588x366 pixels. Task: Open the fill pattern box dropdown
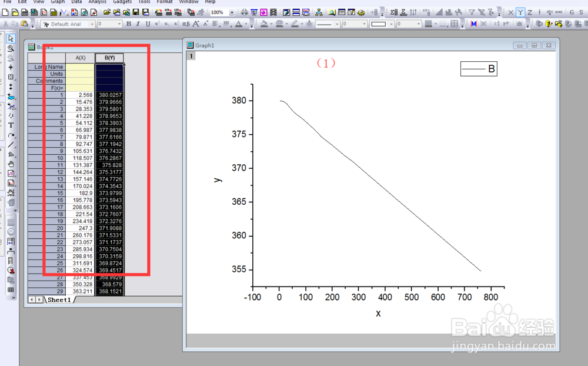click(391, 24)
